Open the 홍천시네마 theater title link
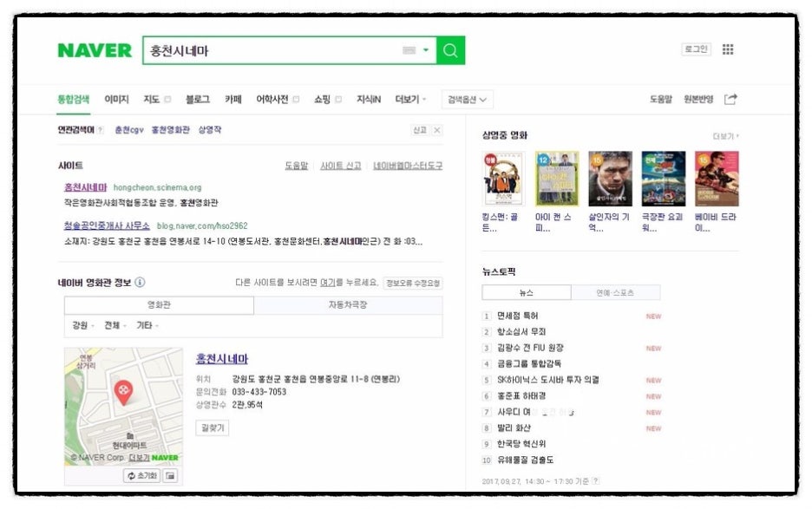The width and height of the screenshot is (812, 509). tap(221, 358)
